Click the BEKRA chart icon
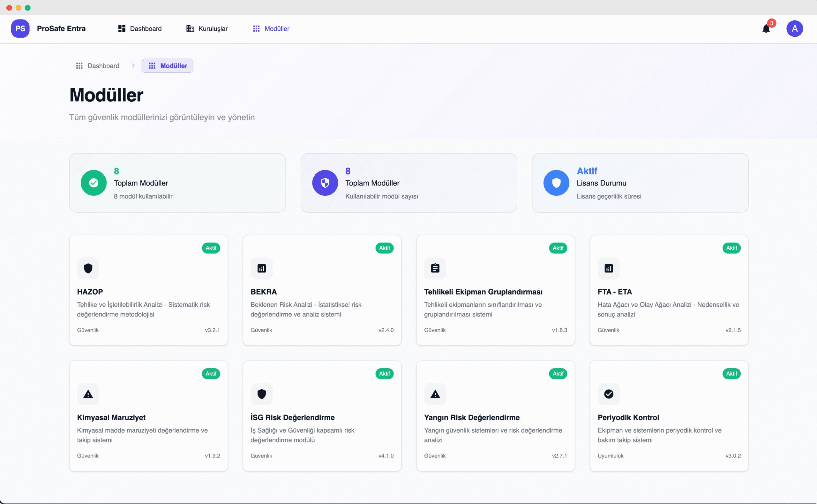Viewport: 817px width, 504px height. point(262,268)
